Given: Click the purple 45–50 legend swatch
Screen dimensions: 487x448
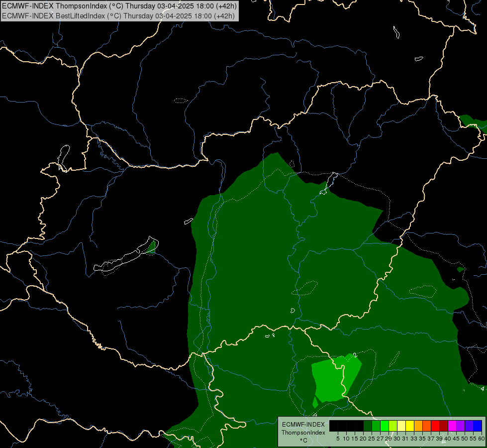Looking at the screenshot, I should [461, 426].
